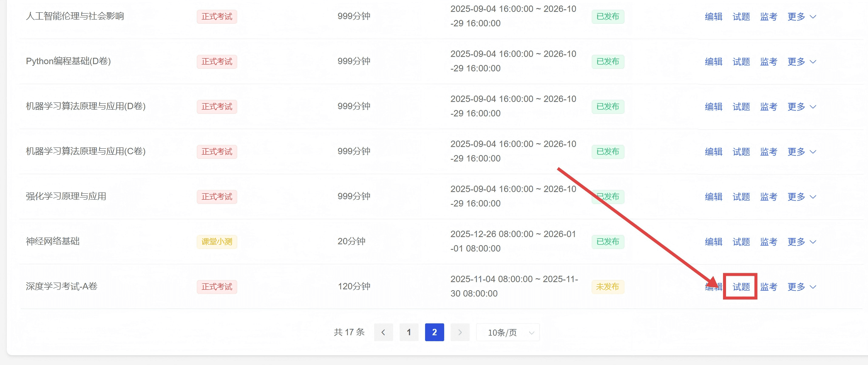The image size is (868, 365).
Task: Click the 未发布 status tag
Action: [607, 287]
